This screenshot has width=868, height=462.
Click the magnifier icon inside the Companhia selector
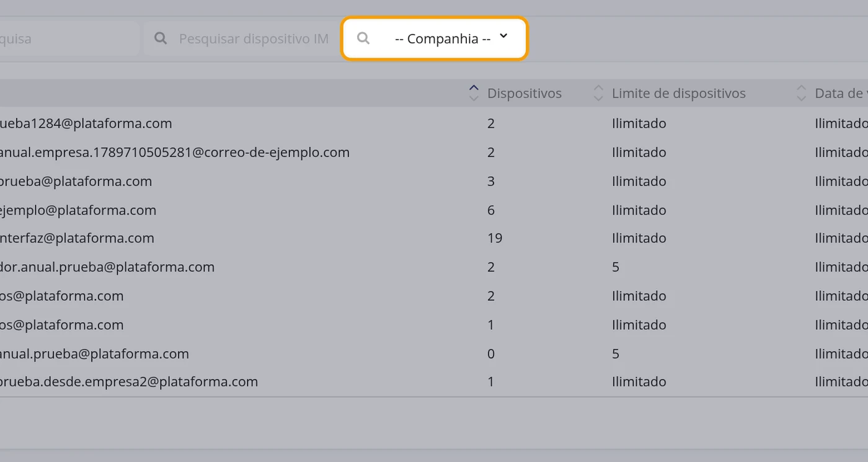[363, 38]
